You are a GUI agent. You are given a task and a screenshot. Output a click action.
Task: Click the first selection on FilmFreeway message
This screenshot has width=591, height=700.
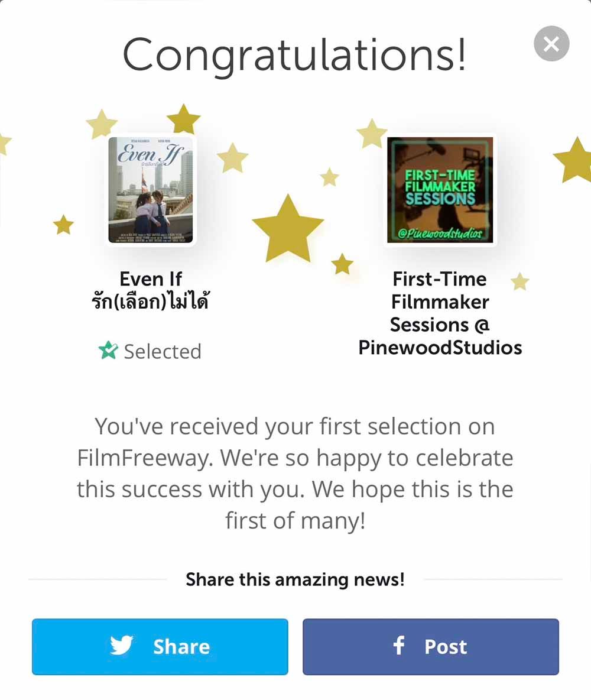pyautogui.click(x=295, y=474)
